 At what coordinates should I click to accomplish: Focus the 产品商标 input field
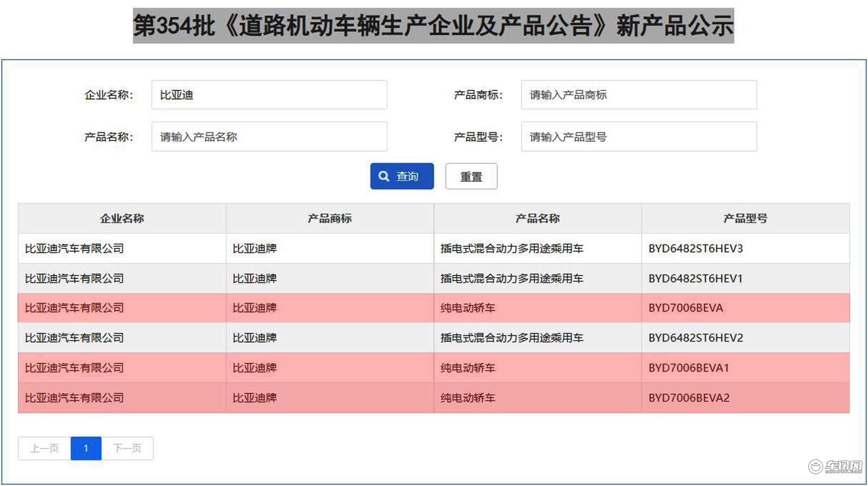click(639, 95)
